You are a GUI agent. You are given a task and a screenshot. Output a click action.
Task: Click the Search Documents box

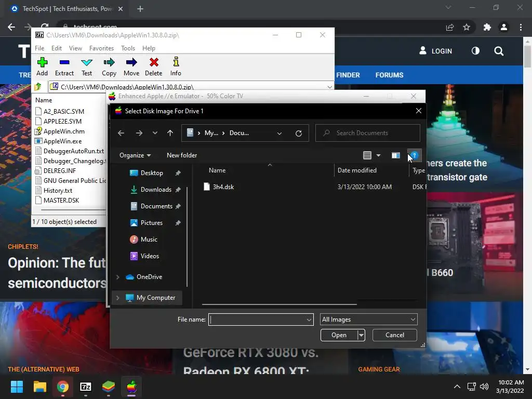(368, 133)
